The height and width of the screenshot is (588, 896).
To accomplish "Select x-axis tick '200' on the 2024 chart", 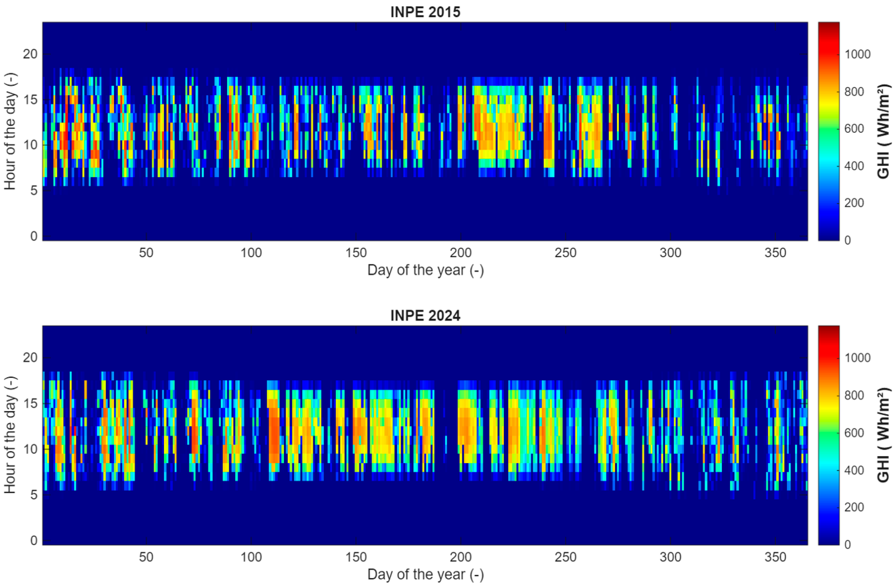I will click(461, 557).
